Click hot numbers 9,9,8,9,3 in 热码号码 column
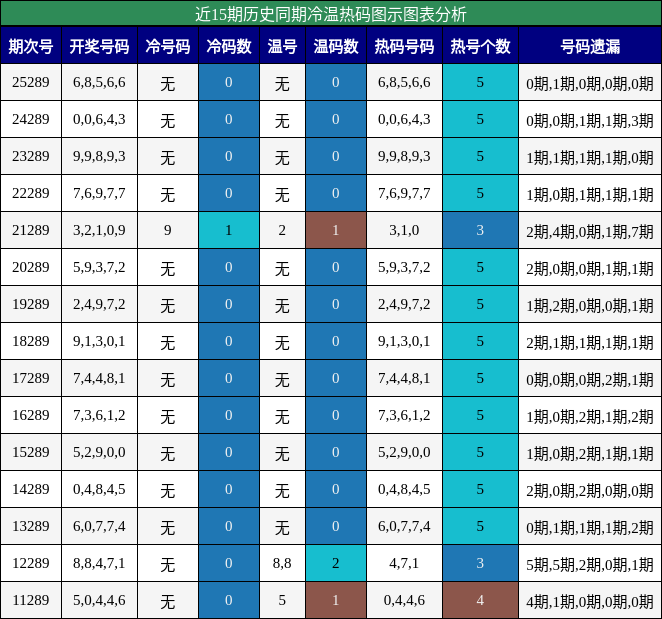The height and width of the screenshot is (619, 662). point(404,156)
